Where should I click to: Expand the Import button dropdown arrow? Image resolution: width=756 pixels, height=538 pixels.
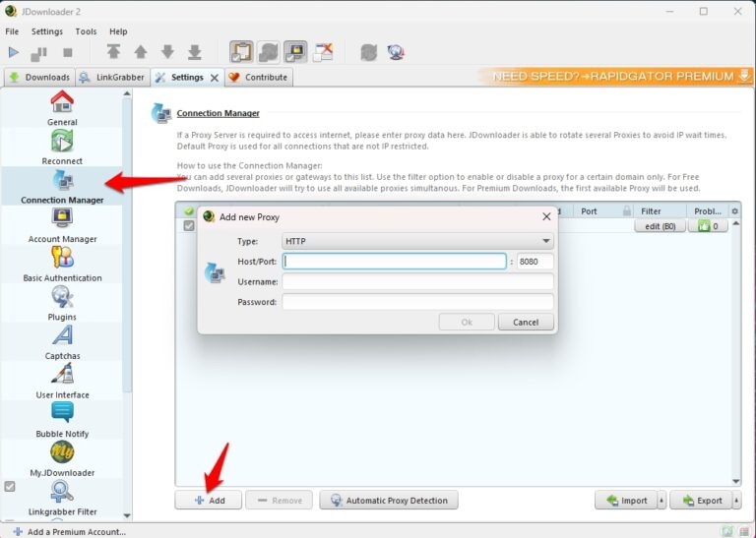[661, 501]
